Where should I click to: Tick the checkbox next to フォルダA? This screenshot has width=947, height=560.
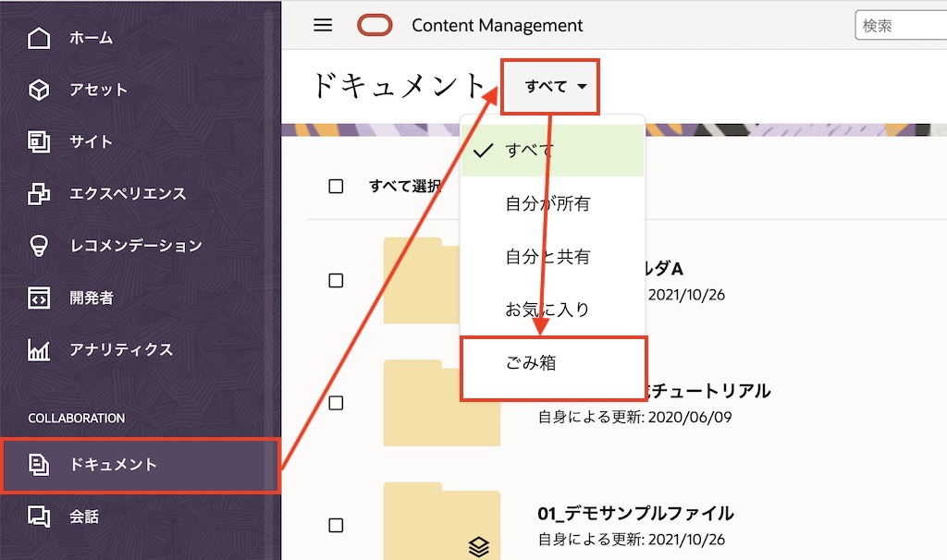[x=338, y=280]
